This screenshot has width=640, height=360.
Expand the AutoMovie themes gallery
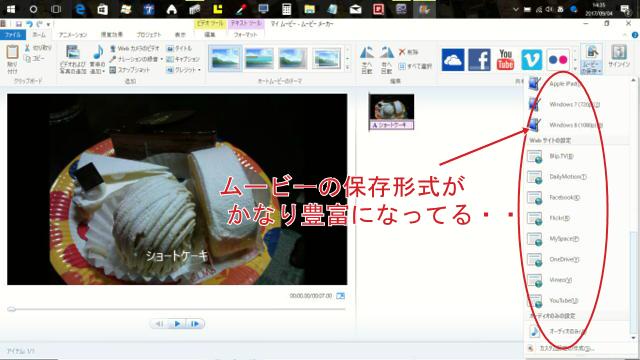pyautogui.click(x=347, y=68)
